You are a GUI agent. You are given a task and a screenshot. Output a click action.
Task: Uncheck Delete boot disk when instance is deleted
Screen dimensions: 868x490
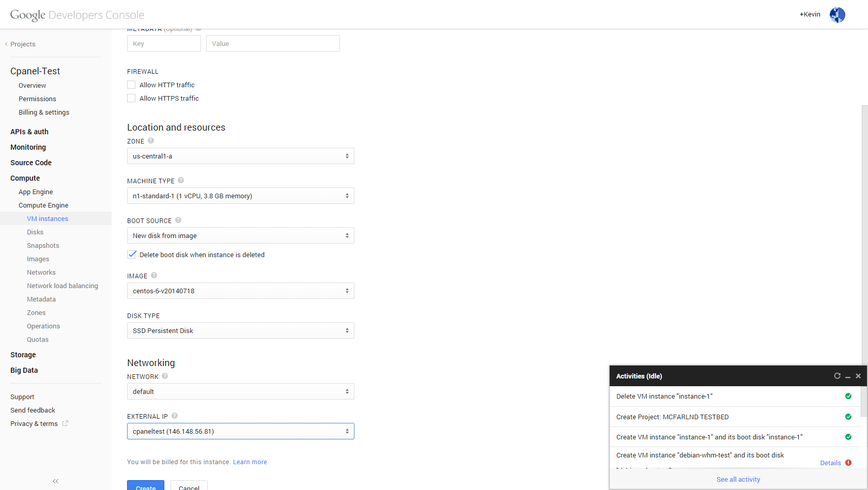point(132,255)
